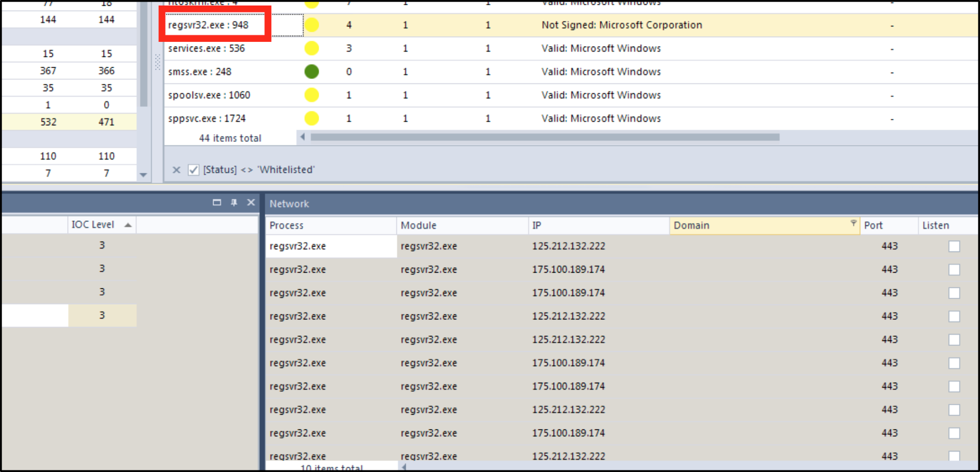Click the left panel scroll-down arrow

pos(143,175)
